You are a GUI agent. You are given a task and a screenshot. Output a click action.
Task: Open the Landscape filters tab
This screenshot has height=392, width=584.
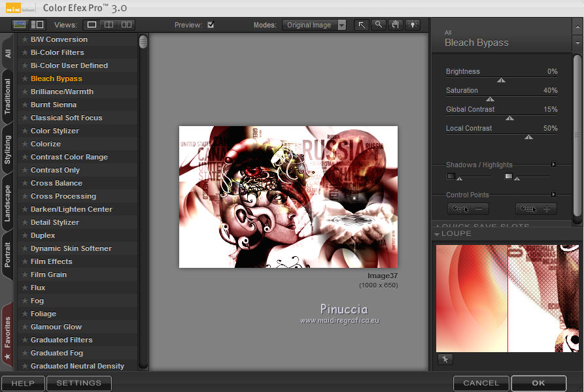point(8,203)
